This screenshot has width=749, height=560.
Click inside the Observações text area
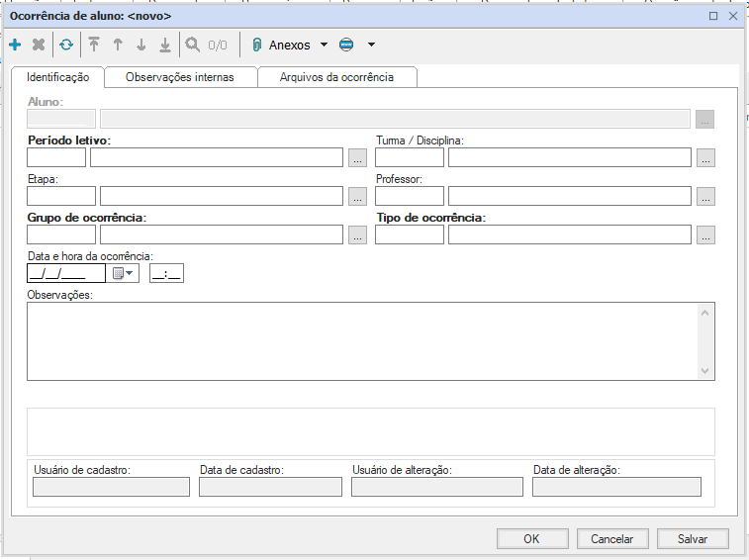tap(356, 341)
